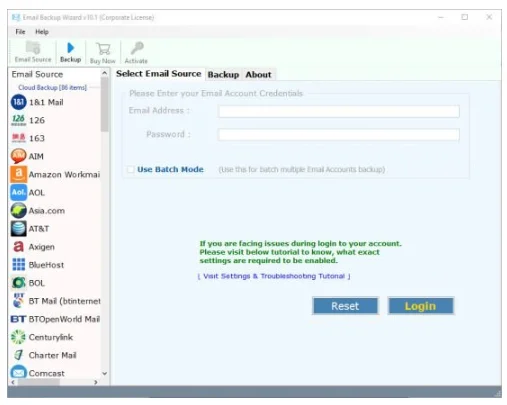
Task: Click the Reset button
Action: [345, 306]
